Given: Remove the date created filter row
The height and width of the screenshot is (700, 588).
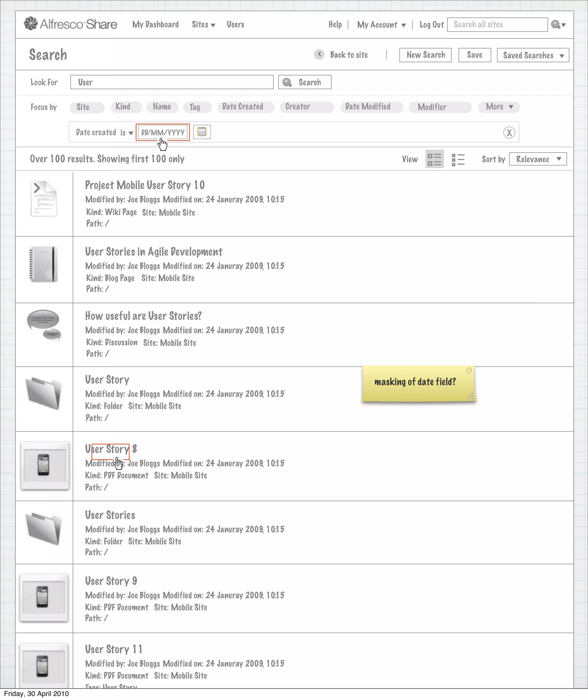Looking at the screenshot, I should 509,133.
